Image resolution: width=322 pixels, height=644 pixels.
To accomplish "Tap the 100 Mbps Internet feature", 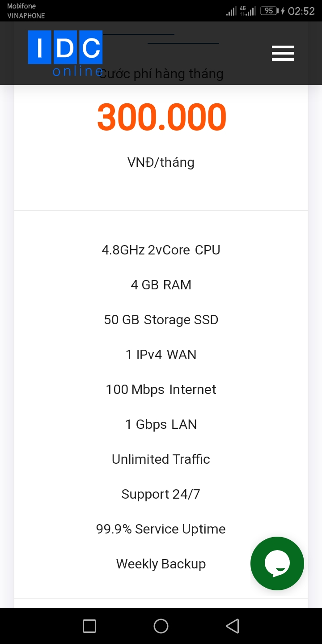I will click(161, 390).
